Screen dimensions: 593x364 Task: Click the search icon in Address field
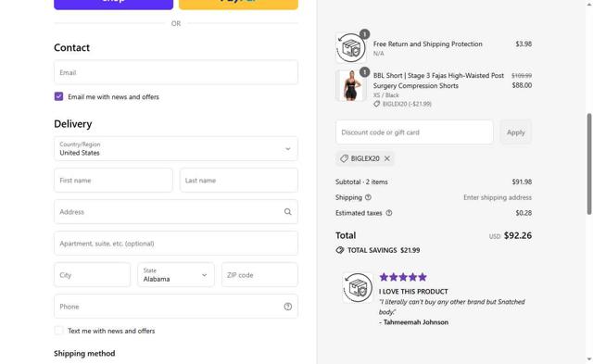point(288,212)
